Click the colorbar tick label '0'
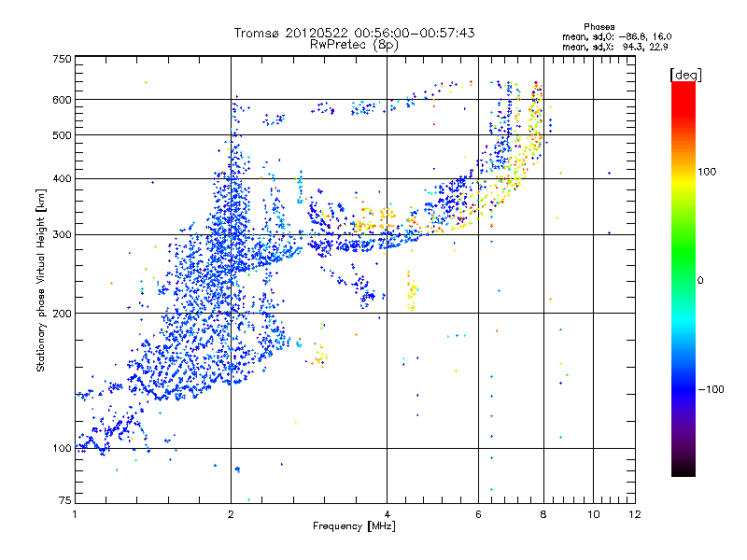Image resolution: width=747 pixels, height=560 pixels. [x=700, y=281]
